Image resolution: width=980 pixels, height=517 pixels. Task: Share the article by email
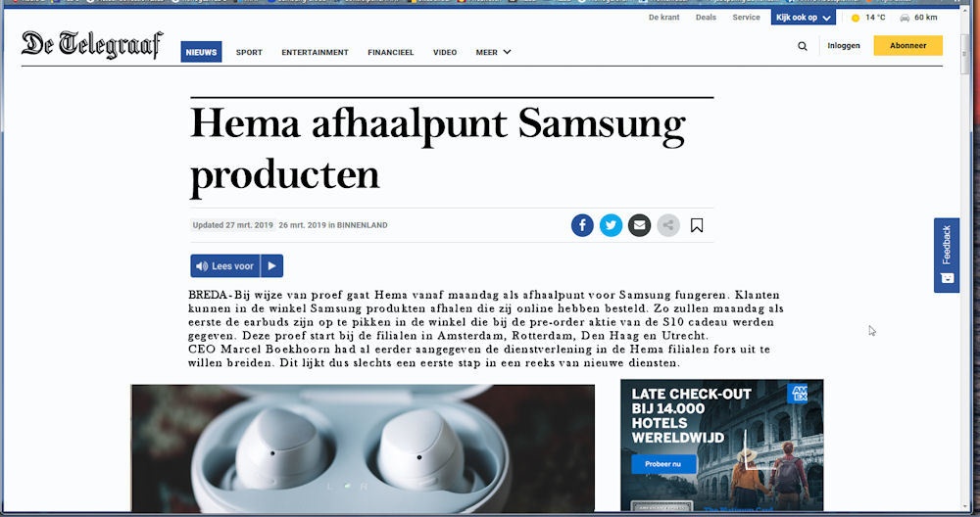[639, 225]
